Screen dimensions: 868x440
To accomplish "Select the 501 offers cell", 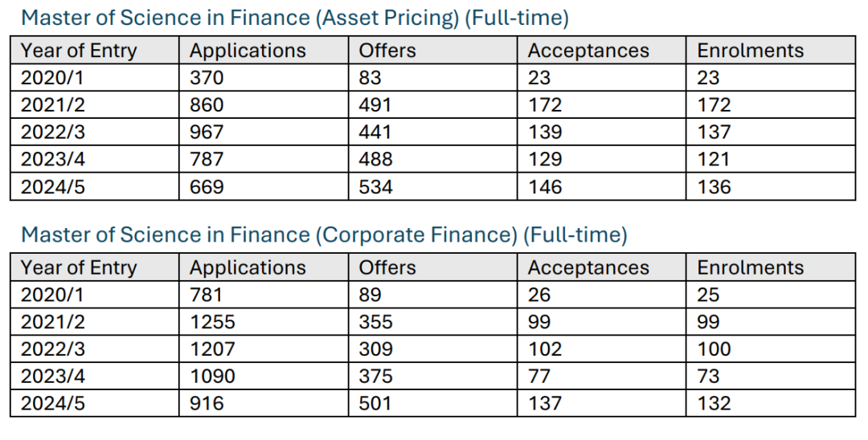I will pos(432,403).
